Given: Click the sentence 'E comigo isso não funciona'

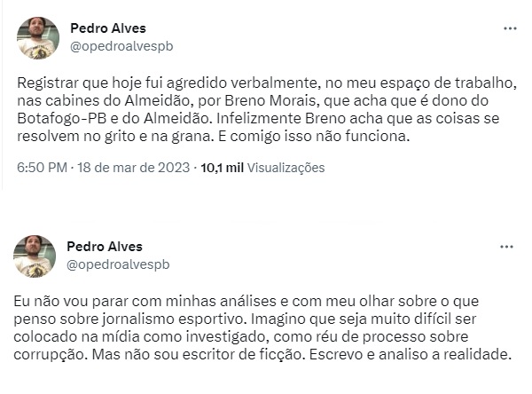Looking at the screenshot, I should coord(314,137).
